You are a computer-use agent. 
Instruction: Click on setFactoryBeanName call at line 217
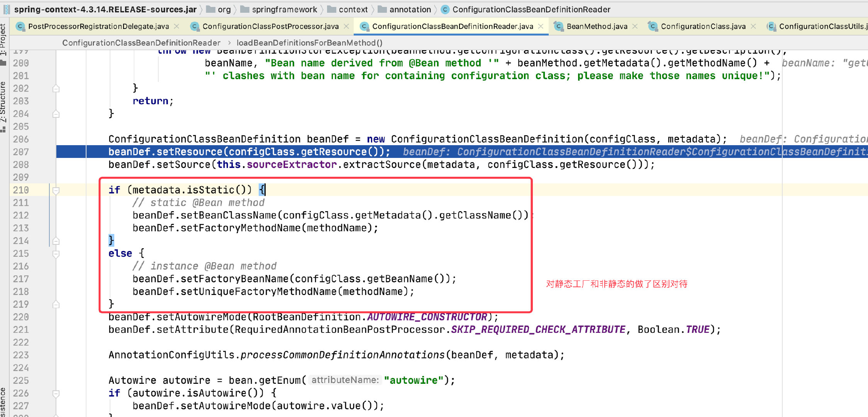pyautogui.click(x=234, y=279)
